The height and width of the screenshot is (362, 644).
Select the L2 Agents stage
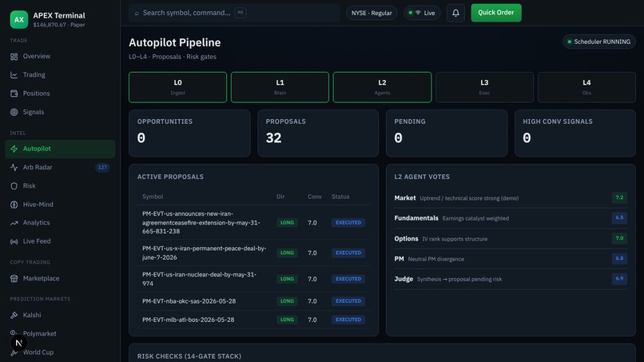[x=383, y=87]
